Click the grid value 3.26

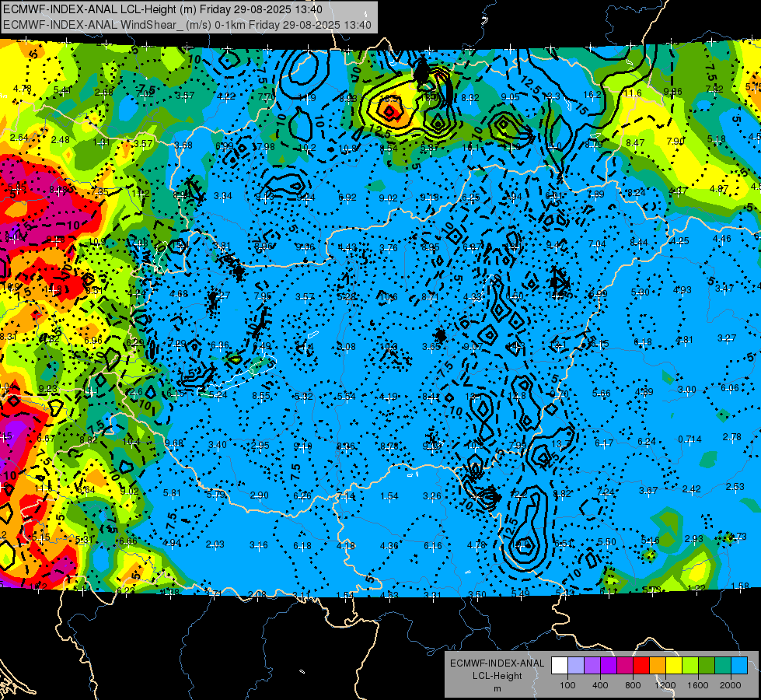tap(432, 496)
